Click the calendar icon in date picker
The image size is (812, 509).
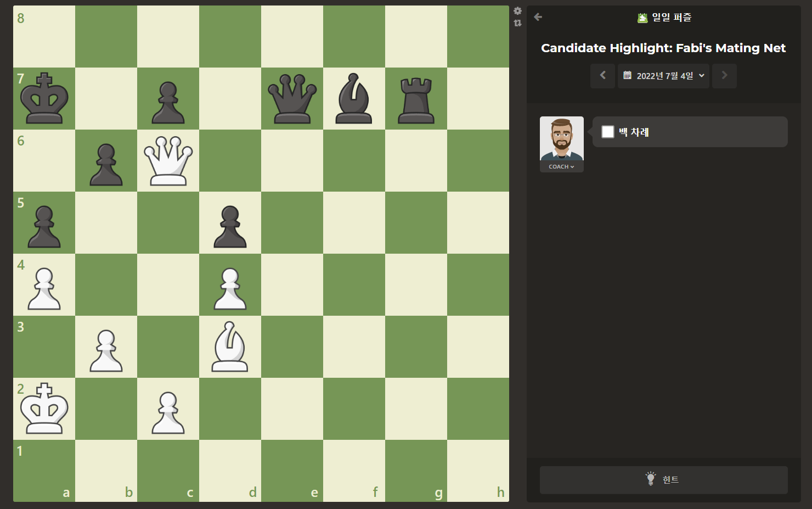tap(628, 76)
